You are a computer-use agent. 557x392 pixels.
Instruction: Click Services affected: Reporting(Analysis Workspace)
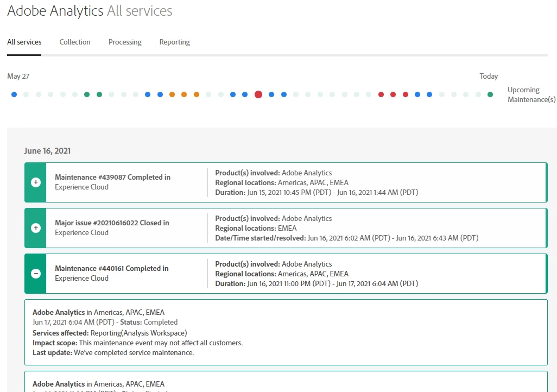[110, 333]
